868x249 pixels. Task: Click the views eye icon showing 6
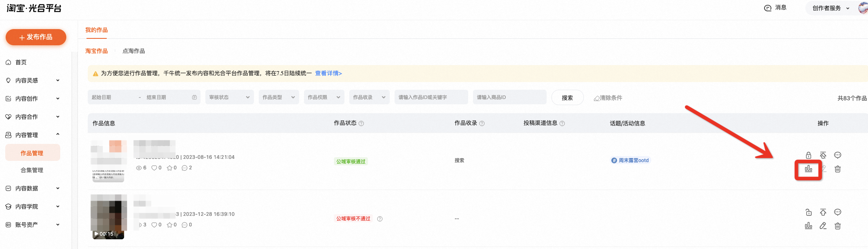tap(139, 168)
